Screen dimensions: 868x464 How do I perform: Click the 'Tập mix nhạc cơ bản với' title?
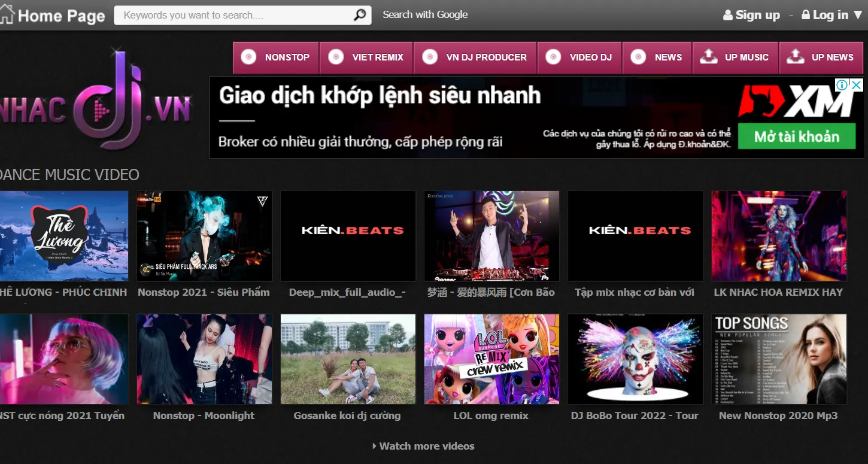(635, 292)
